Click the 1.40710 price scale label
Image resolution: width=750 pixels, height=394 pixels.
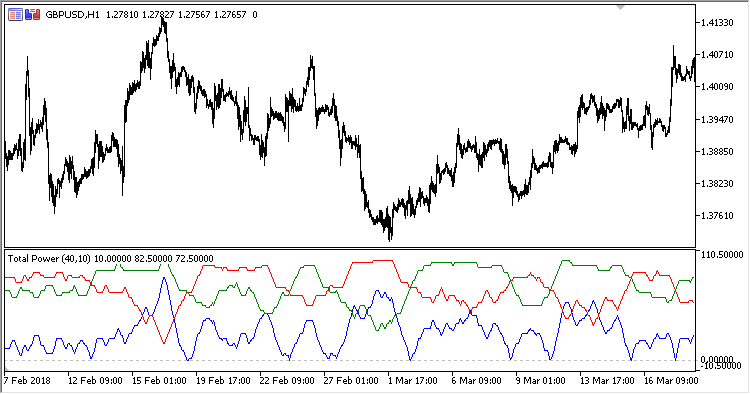tap(717, 55)
